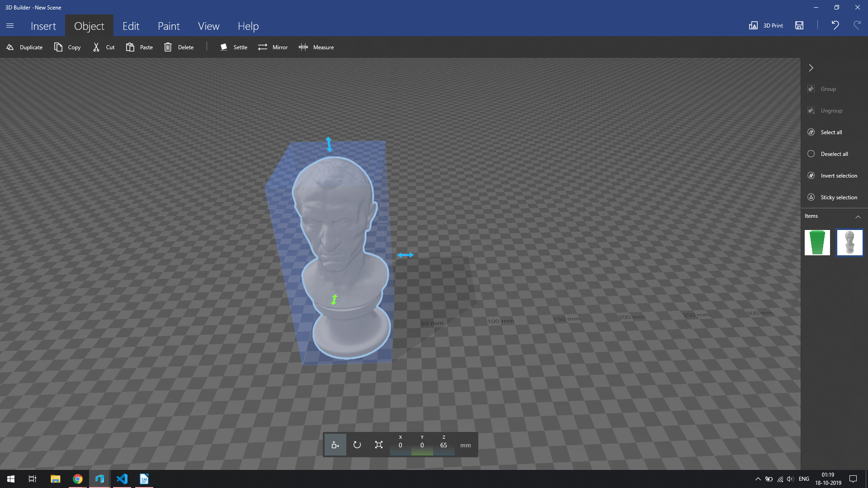Click the blue vertical height arrow handle
Image resolution: width=868 pixels, height=488 pixels.
pos(329,144)
